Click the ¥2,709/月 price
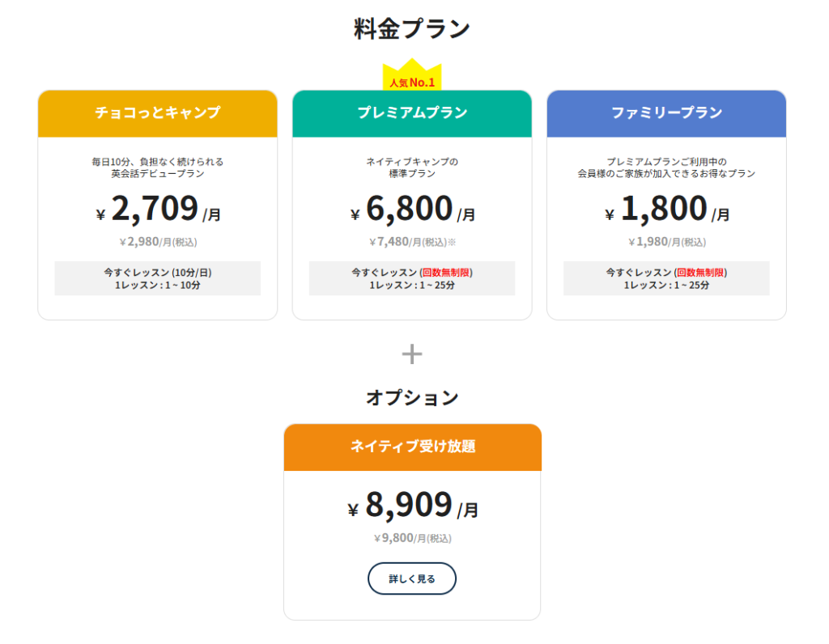The height and width of the screenshot is (644, 829). pos(158,210)
